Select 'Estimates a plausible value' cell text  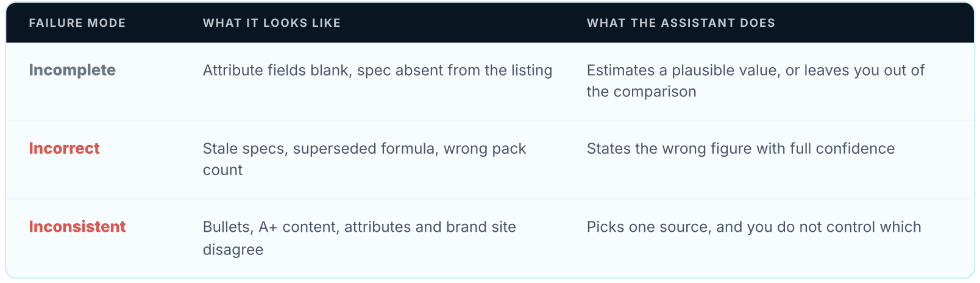click(x=756, y=81)
